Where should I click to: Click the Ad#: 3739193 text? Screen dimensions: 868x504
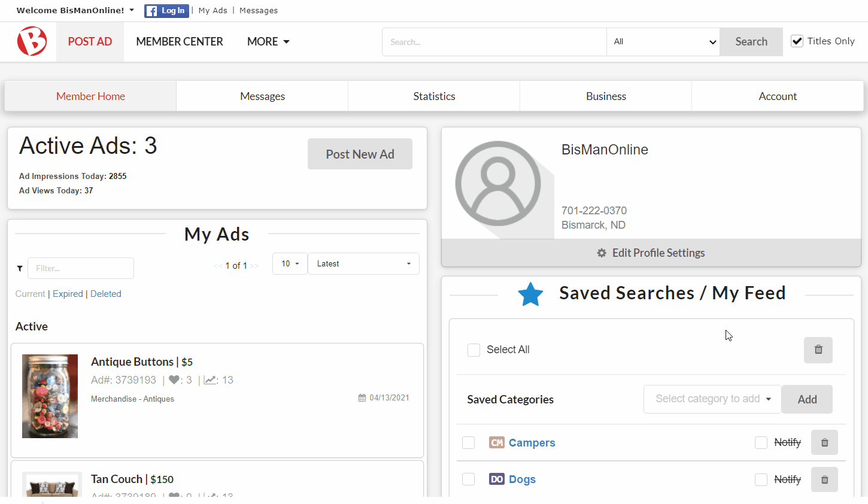point(123,380)
